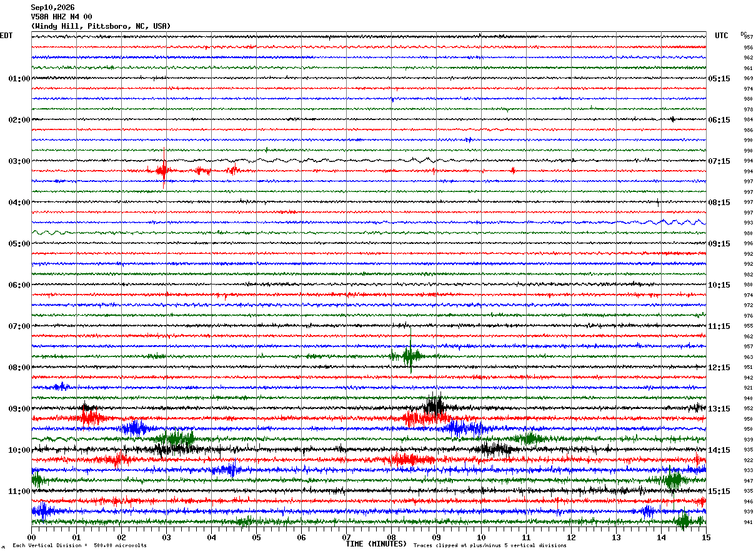The width and height of the screenshot is (756, 554).
Task: Select the 03:00 EDT row label
Action: pos(19,161)
